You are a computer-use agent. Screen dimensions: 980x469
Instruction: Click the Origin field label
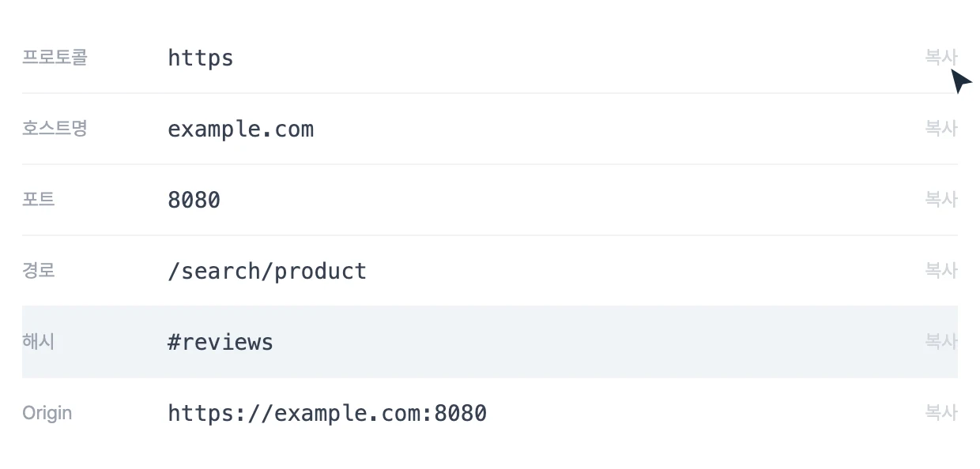click(x=47, y=413)
